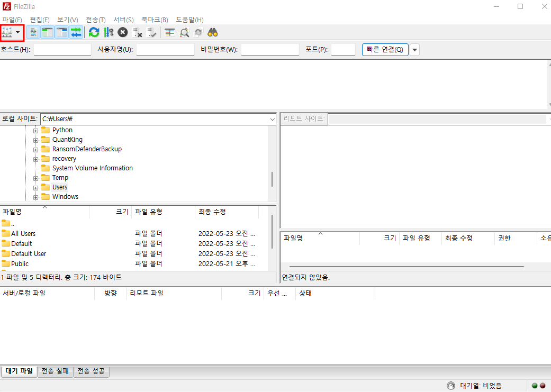551x392 pixels.
Task: Click the 사용자명(U) input field
Action: [x=165, y=50]
